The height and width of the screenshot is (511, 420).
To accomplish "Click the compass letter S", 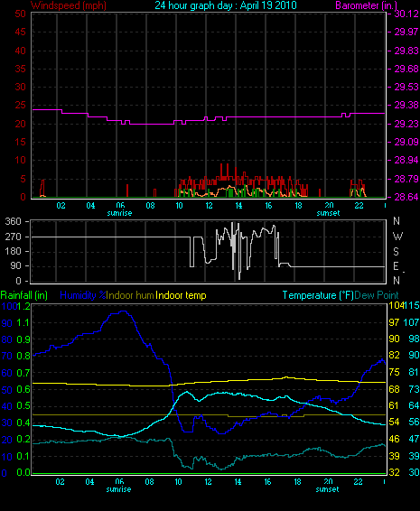I will click(x=396, y=251).
